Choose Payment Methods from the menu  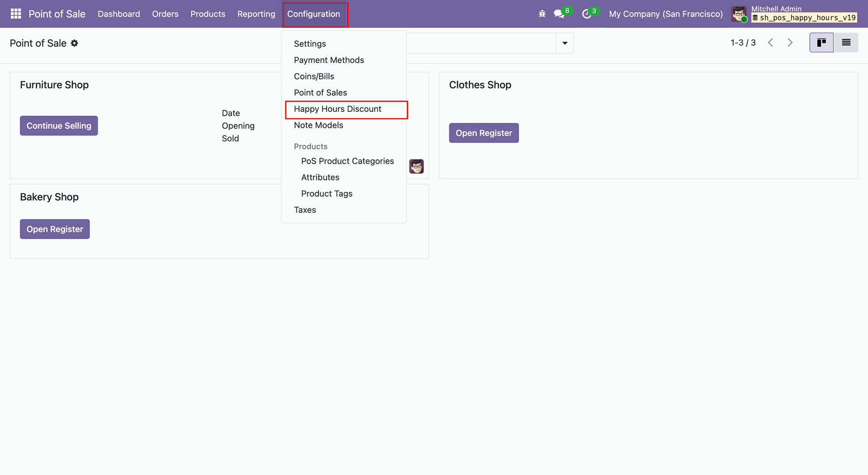click(x=329, y=60)
